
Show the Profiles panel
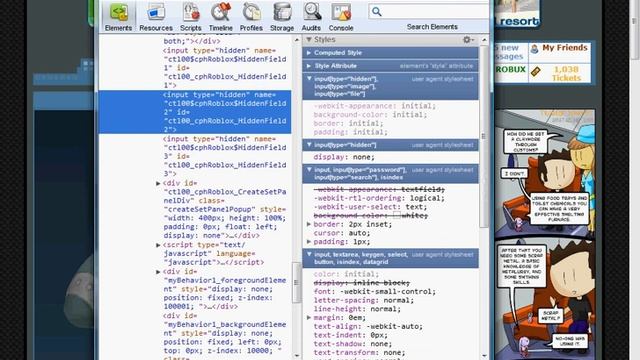coord(251,17)
